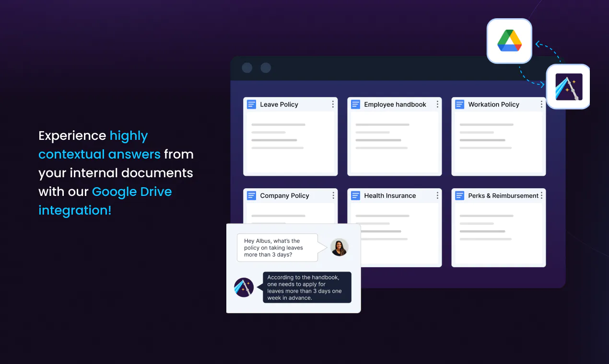Open the Company Policy three-dot menu
This screenshot has height=364, width=609.
333,195
